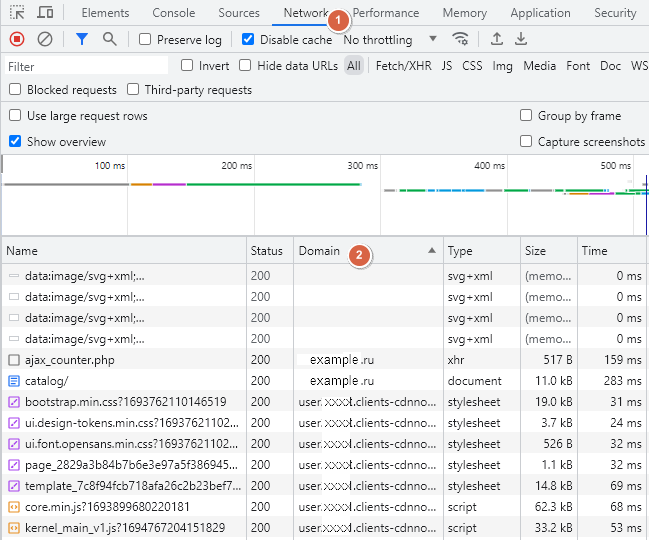The width and height of the screenshot is (649, 540).
Task: Enable the Preserve log checkbox
Action: pos(145,40)
